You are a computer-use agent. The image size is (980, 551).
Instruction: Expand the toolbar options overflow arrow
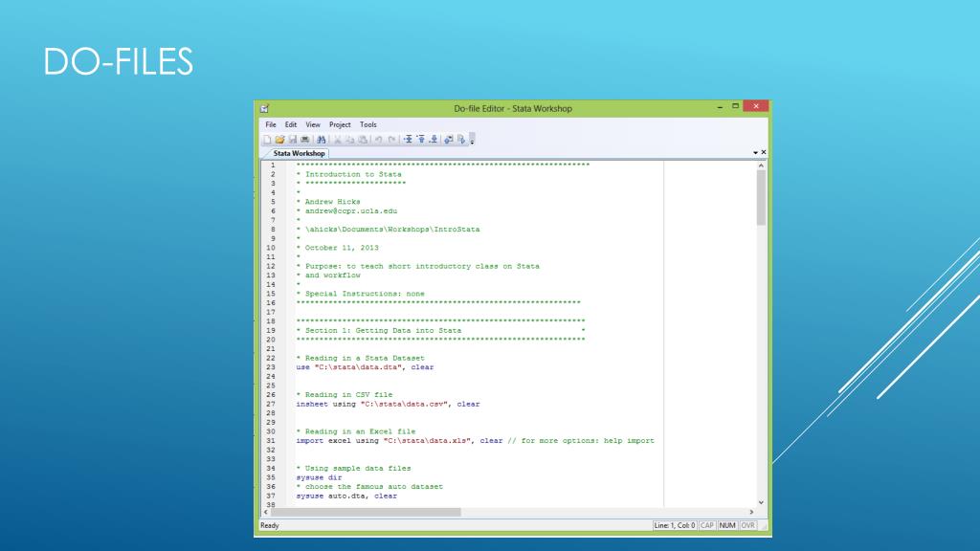point(472,140)
